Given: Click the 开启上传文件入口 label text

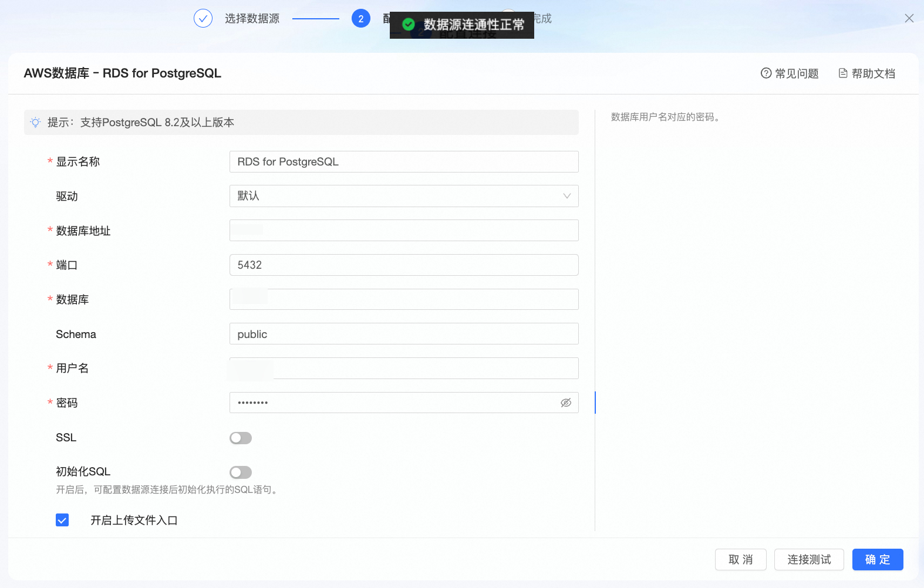Looking at the screenshot, I should 134,520.
